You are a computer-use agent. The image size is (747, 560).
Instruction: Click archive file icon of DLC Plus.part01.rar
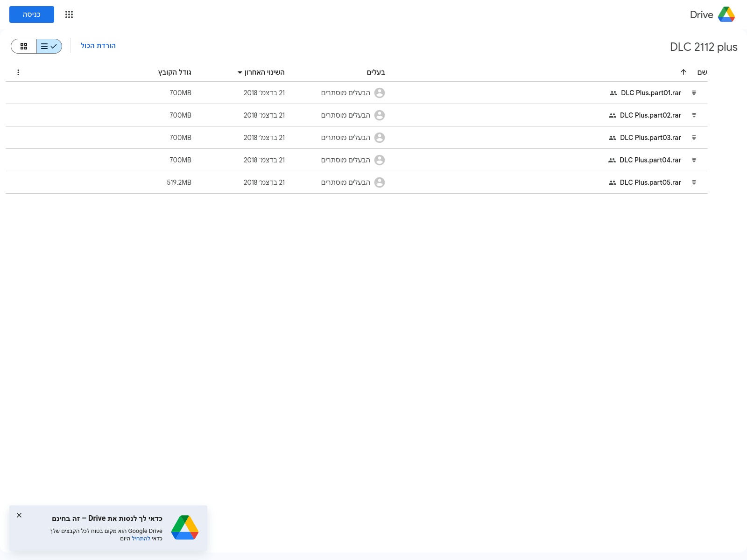[694, 93]
